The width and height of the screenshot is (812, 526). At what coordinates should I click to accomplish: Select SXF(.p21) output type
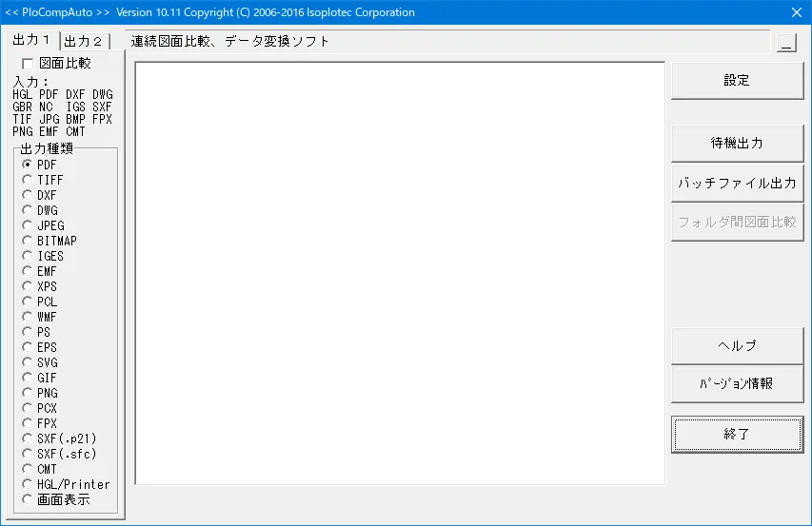pos(60,438)
